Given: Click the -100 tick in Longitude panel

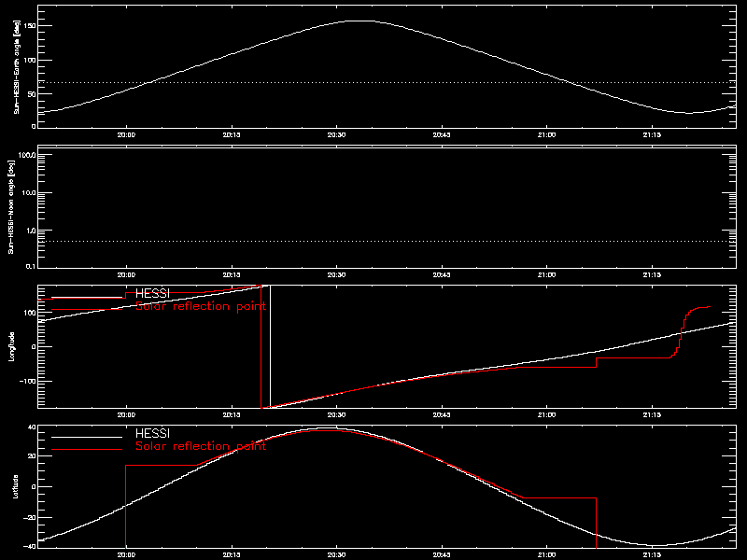Looking at the screenshot, I should [28, 381].
